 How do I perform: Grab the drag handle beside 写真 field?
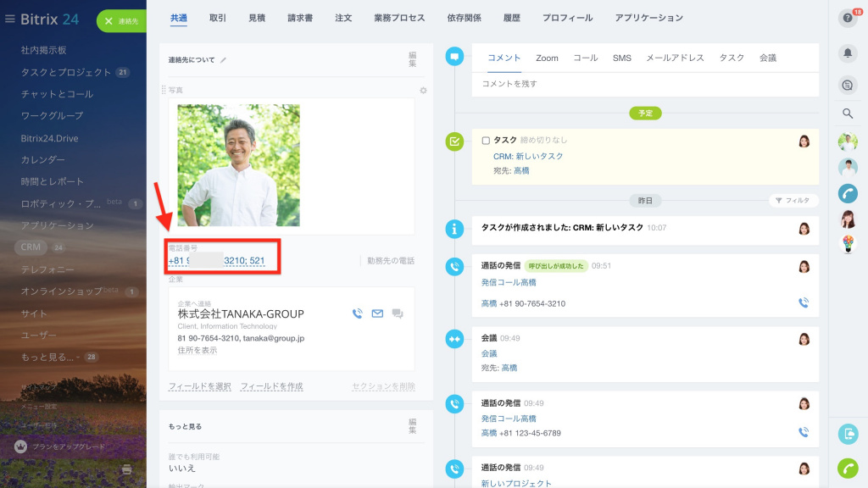(x=164, y=90)
